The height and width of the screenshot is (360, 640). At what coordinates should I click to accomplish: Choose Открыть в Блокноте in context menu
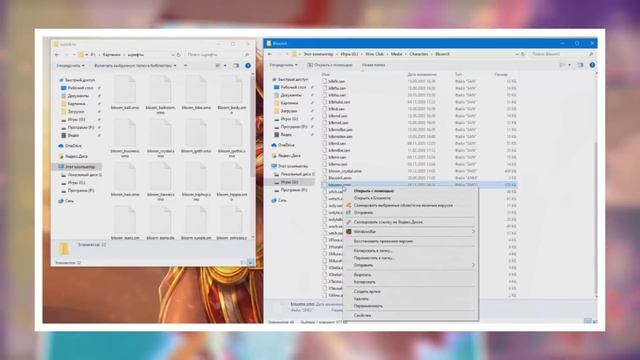pyautogui.click(x=410, y=198)
